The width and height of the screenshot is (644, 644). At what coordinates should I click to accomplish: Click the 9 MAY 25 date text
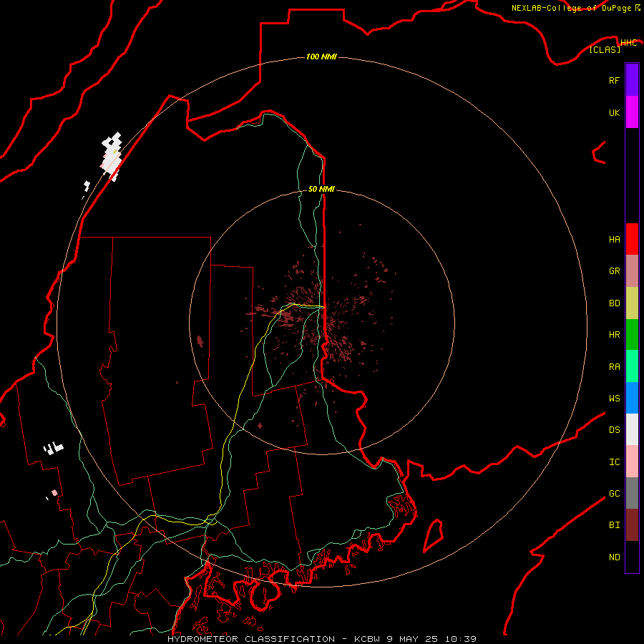pos(412,639)
